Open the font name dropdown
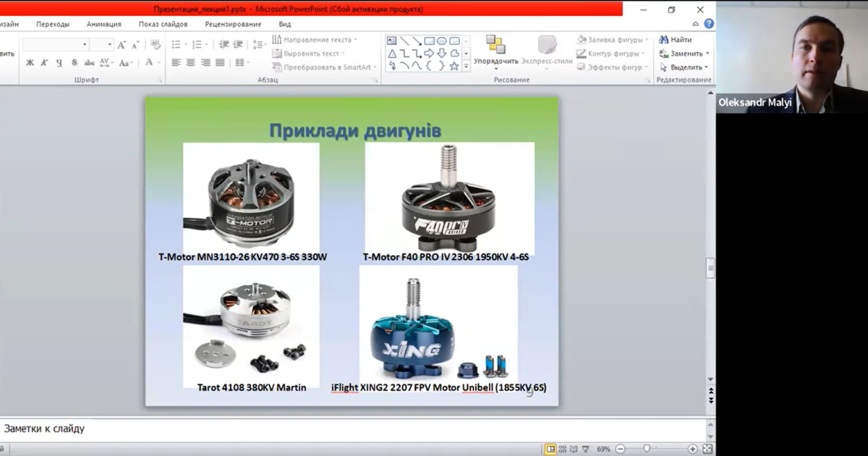Viewport: 868px width, 456px height. point(85,45)
